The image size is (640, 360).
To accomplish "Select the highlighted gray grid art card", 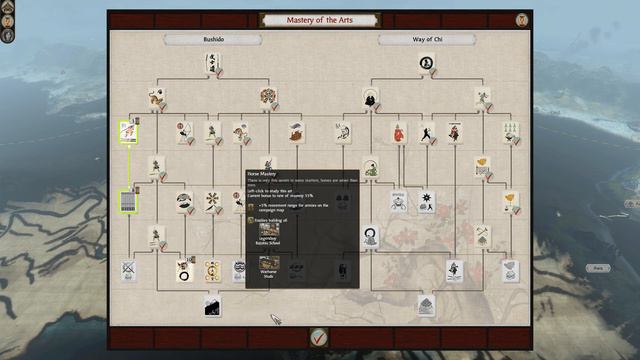I will point(129,202).
